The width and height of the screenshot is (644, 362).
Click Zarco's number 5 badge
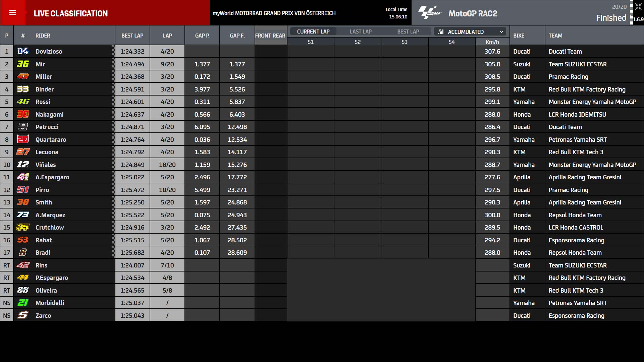[23, 315]
